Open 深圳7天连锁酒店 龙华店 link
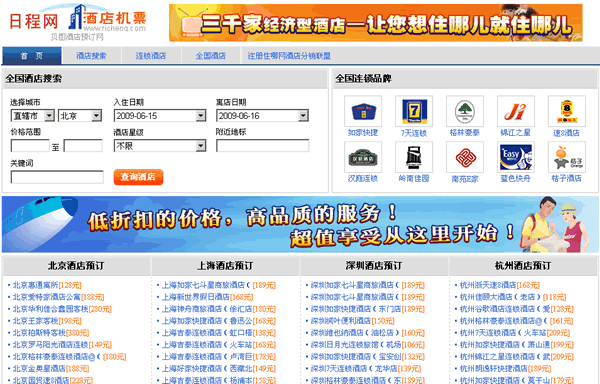The height and width of the screenshot is (384, 600). pyautogui.click(x=366, y=368)
